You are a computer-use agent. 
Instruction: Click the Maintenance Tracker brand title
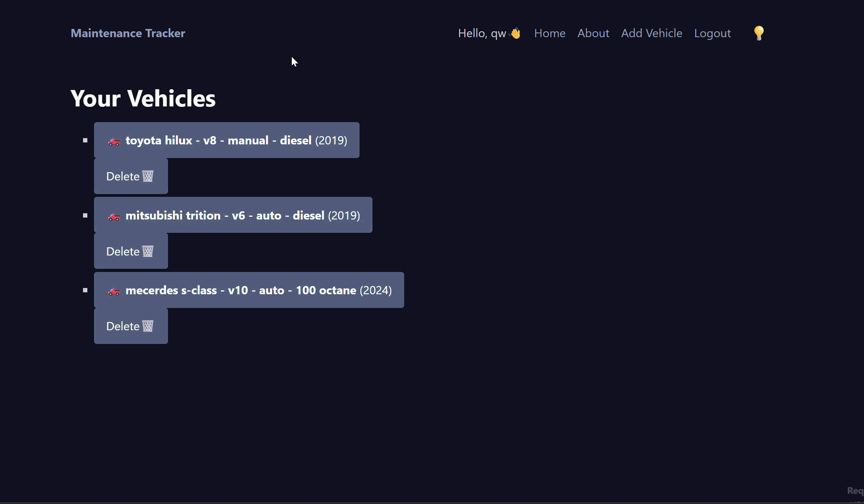pyautogui.click(x=128, y=33)
